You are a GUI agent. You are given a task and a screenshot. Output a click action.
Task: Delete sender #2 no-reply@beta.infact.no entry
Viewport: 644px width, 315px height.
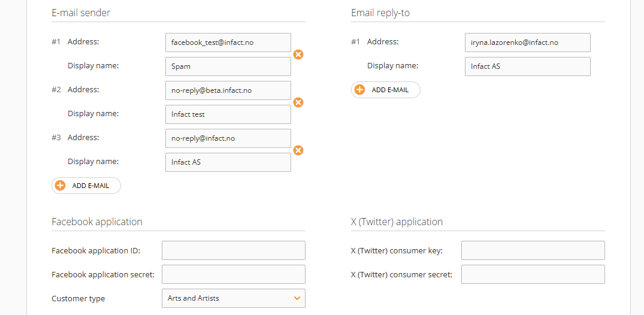click(x=298, y=102)
